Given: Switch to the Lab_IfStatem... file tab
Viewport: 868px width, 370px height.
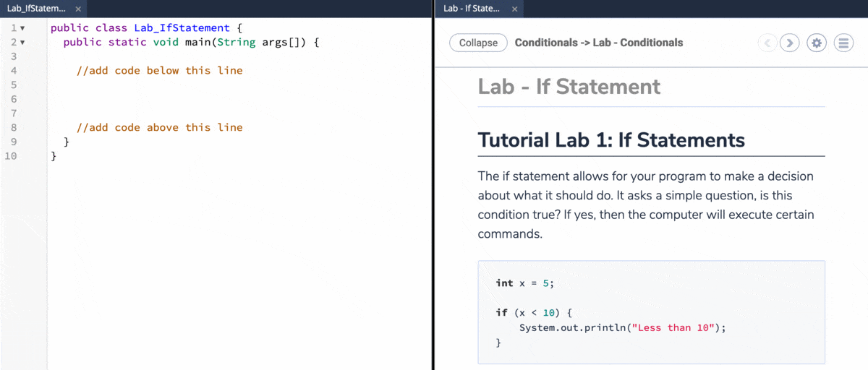Looking at the screenshot, I should click(x=36, y=9).
